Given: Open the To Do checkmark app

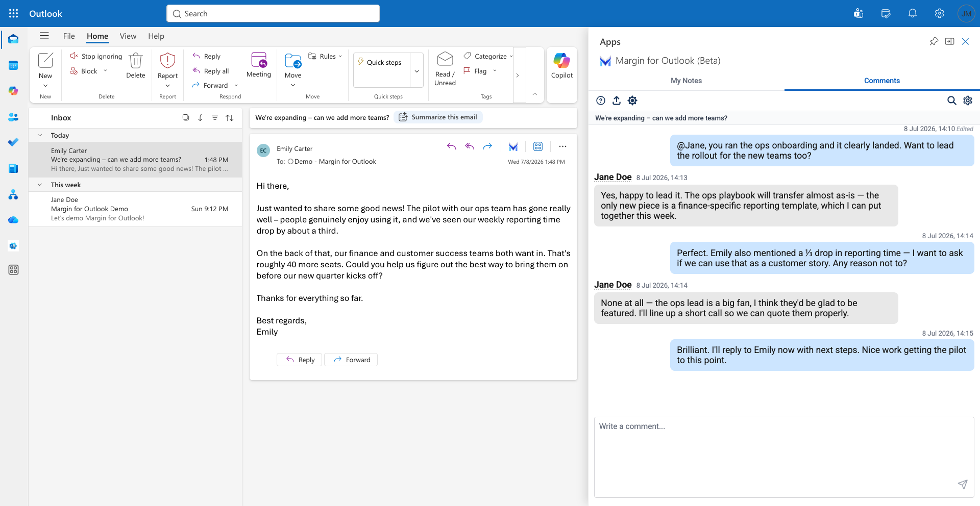Looking at the screenshot, I should point(14,142).
